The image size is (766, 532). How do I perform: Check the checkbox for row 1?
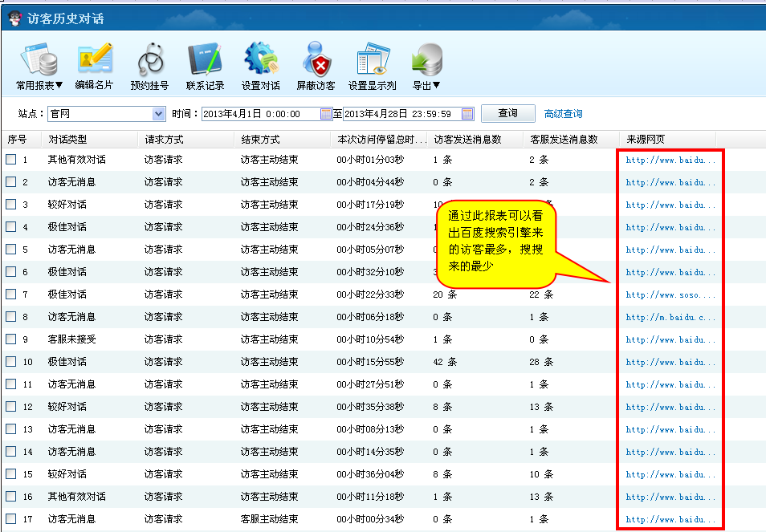click(x=11, y=160)
